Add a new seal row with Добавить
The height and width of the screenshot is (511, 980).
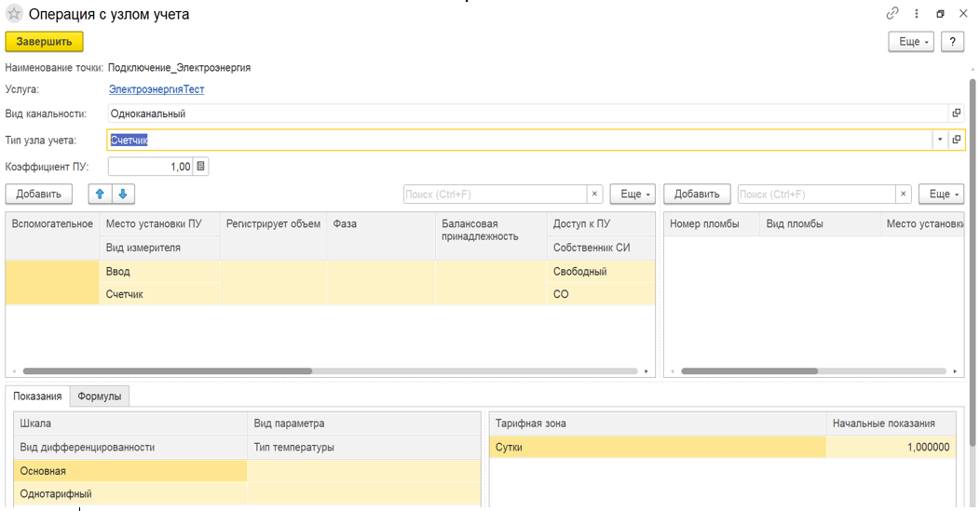[697, 194]
